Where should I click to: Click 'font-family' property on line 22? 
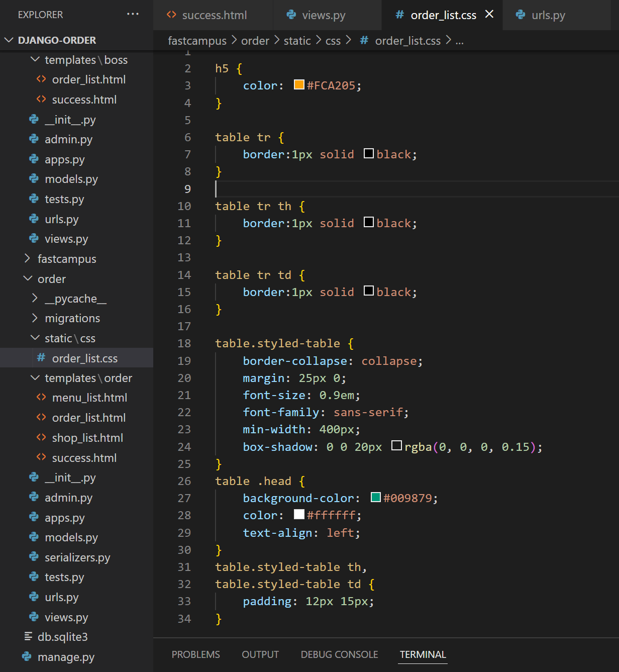281,412
